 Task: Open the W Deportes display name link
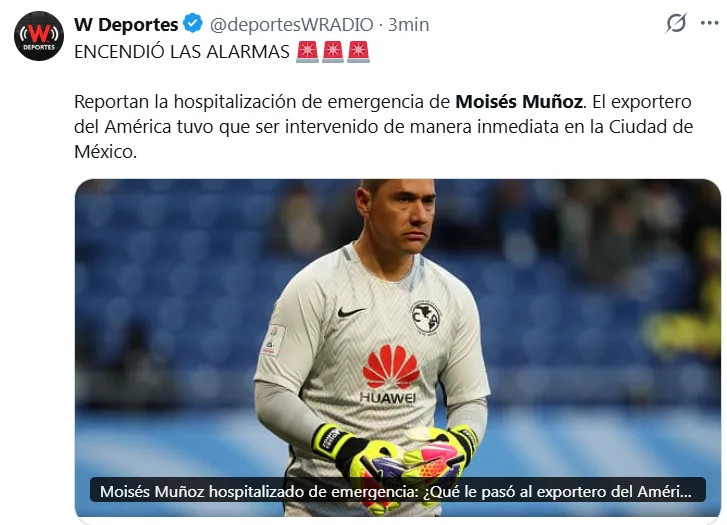pyautogui.click(x=126, y=25)
